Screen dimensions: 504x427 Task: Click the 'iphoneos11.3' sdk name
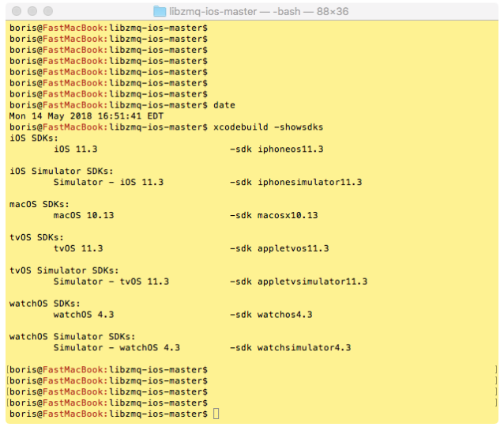[x=291, y=149]
